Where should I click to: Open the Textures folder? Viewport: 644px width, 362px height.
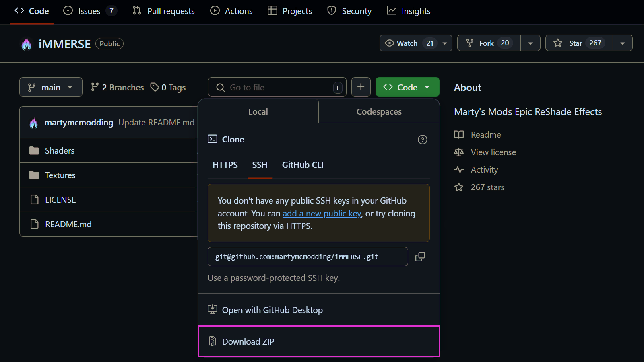pyautogui.click(x=60, y=175)
